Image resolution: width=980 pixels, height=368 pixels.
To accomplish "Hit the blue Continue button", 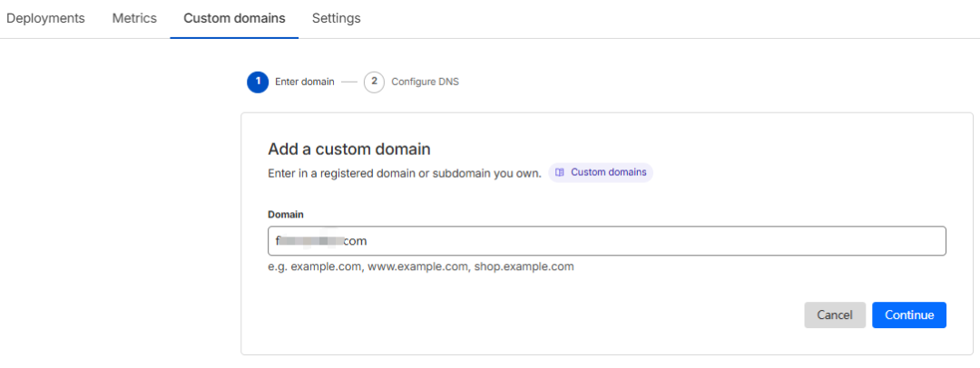I will click(909, 315).
